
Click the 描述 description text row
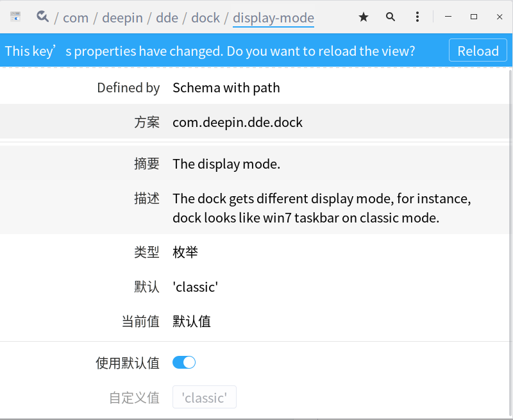(x=255, y=208)
